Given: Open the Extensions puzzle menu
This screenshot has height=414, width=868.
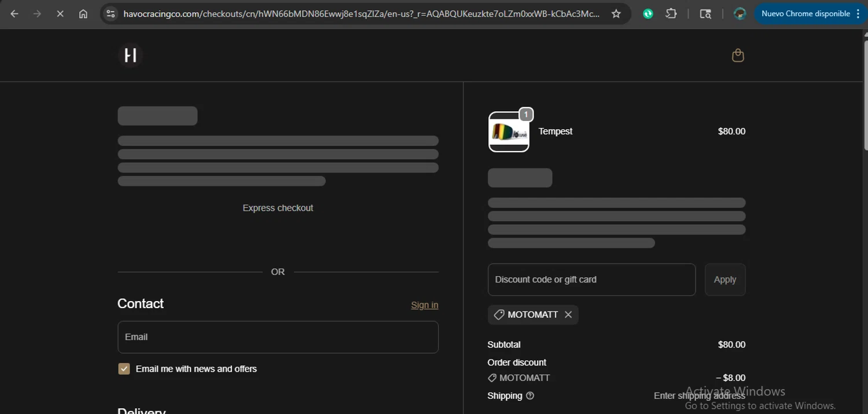Looking at the screenshot, I should (671, 13).
